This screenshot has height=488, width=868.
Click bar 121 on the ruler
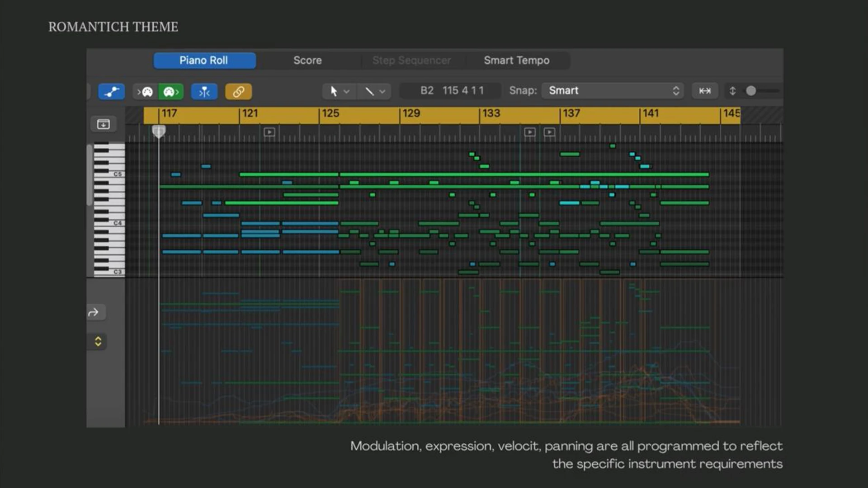click(x=250, y=113)
